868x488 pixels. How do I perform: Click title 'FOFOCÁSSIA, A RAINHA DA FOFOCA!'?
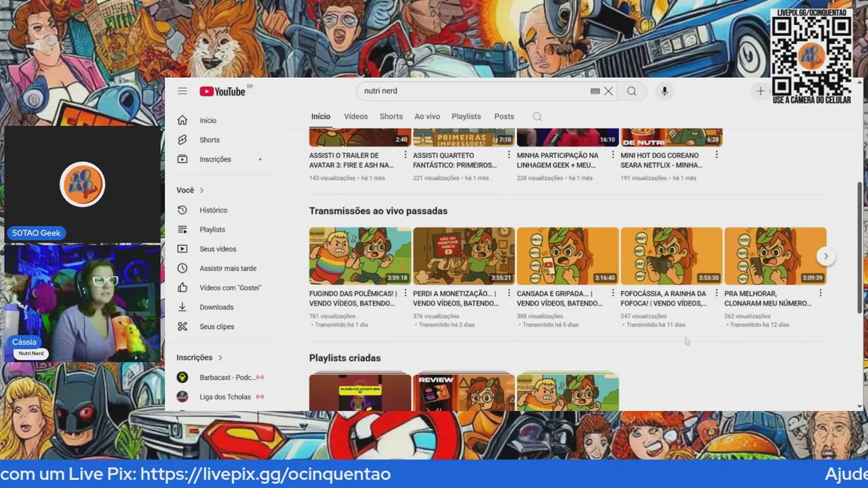tap(664, 298)
